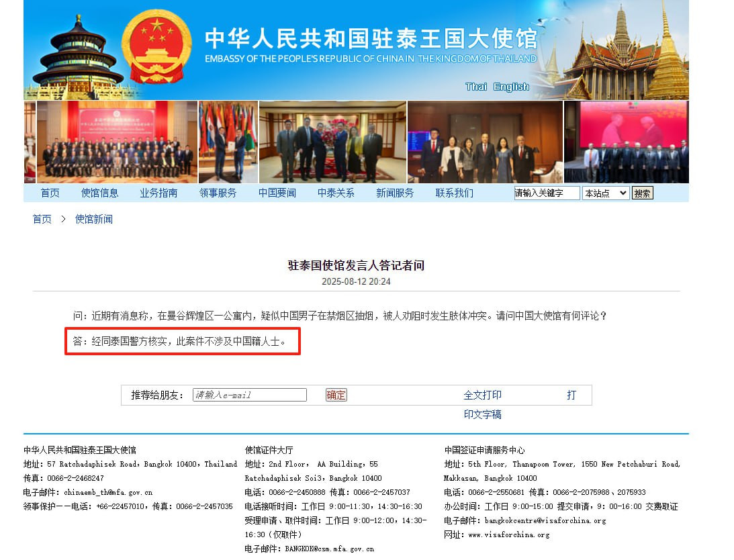Viewport: 734px width, 560px height.
Task: Switch site language to English
Action: coord(511,87)
